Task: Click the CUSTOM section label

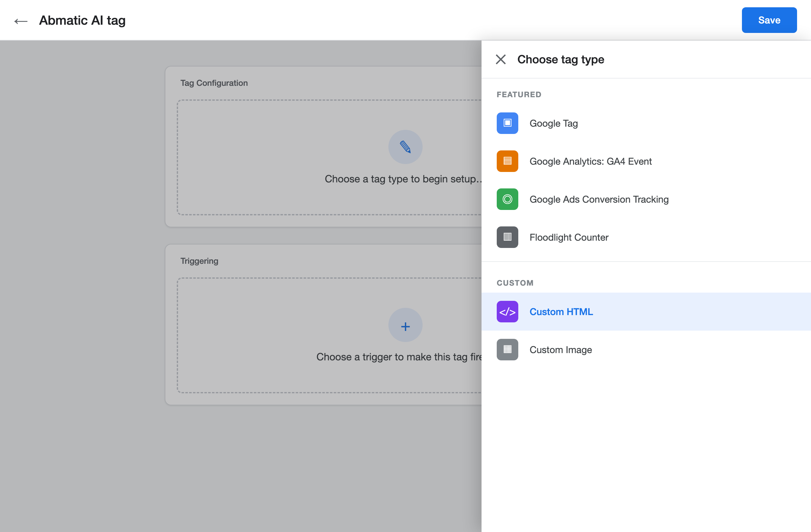Action: click(515, 283)
